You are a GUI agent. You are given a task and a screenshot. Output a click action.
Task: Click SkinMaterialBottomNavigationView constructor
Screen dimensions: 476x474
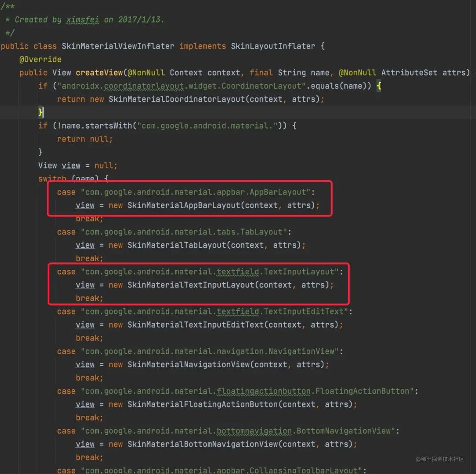[203, 444]
